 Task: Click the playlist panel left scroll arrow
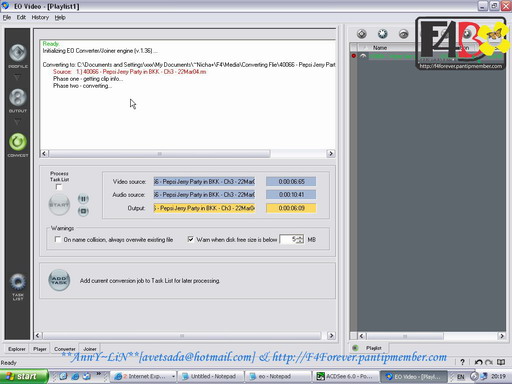(x=362, y=336)
